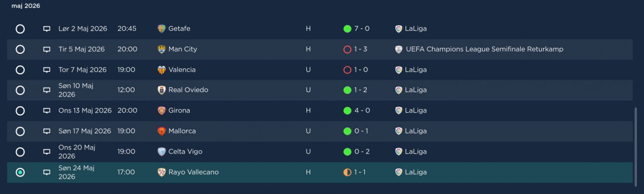
Task: Open the 1 - 1 draw result with Rayo Vallecano
Action: (360, 172)
